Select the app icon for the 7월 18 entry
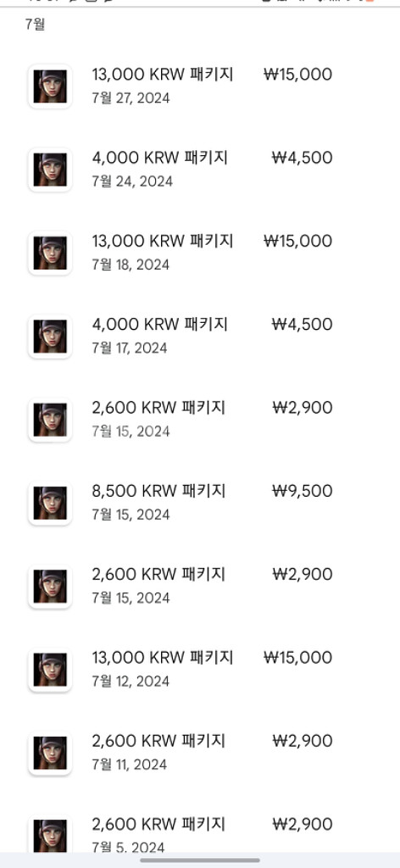400x868 pixels. pyautogui.click(x=50, y=253)
